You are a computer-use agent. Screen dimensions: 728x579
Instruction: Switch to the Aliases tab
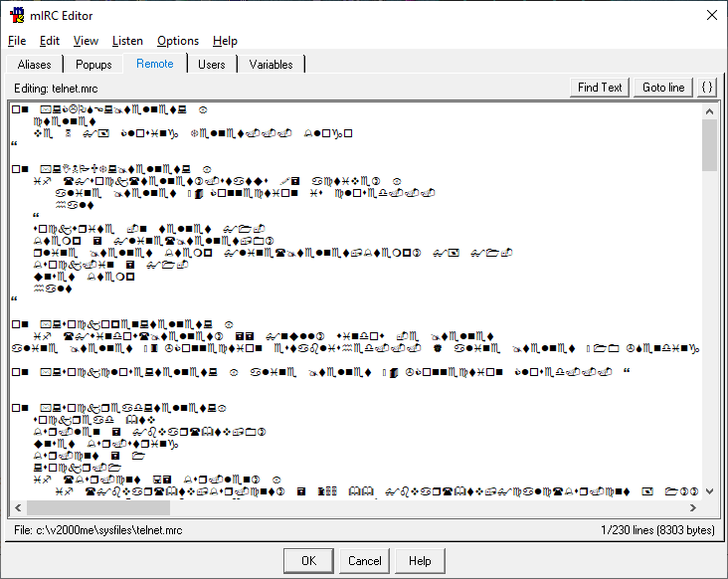tap(35, 65)
